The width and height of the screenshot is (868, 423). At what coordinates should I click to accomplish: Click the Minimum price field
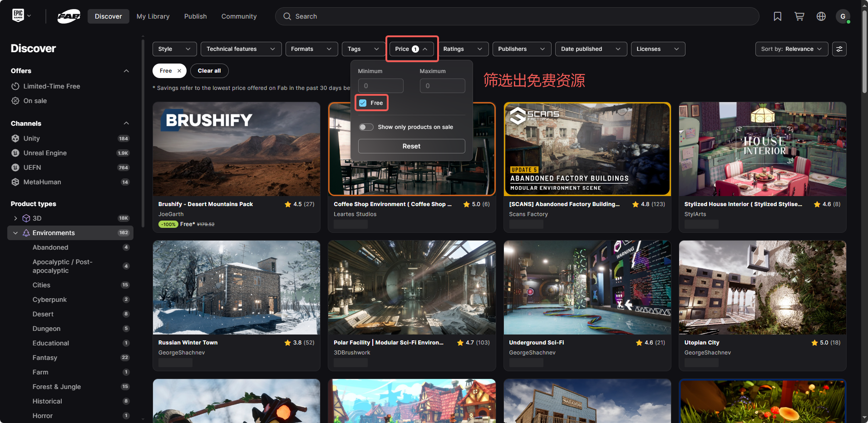(x=381, y=86)
